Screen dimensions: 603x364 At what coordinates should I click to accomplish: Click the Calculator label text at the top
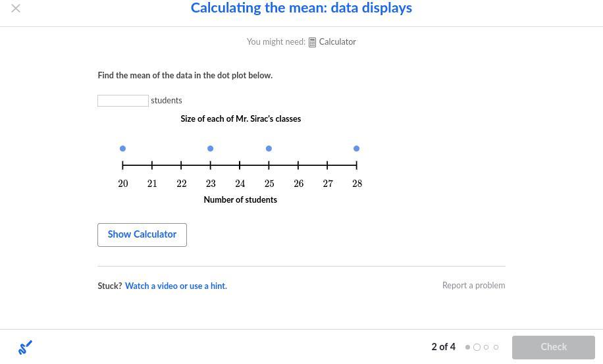(337, 42)
